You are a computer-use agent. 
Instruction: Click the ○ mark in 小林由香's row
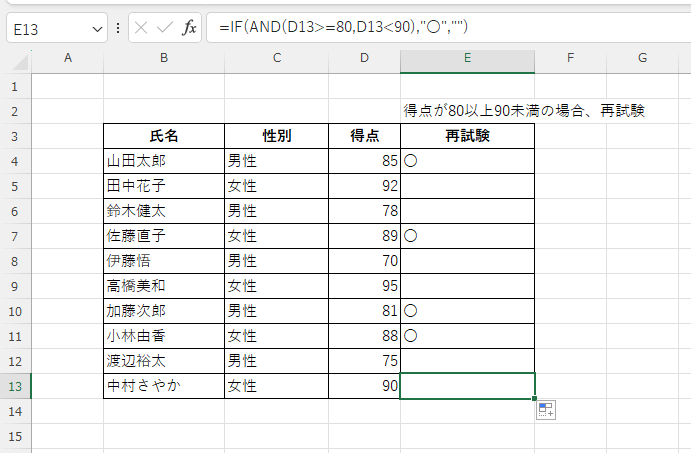coord(410,336)
